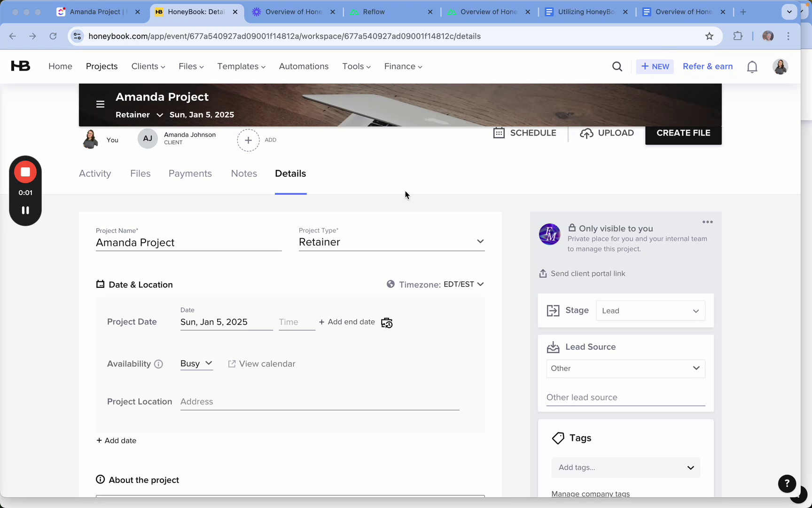Expand the Lead Source dropdown

pyautogui.click(x=625, y=368)
